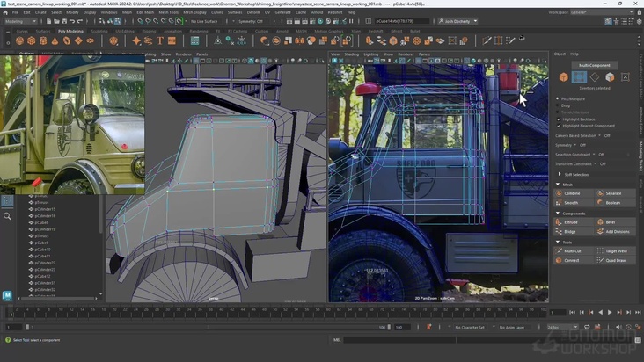Create a polygon cone from shelf
This screenshot has width=644, height=362.
pyautogui.click(x=55, y=40)
